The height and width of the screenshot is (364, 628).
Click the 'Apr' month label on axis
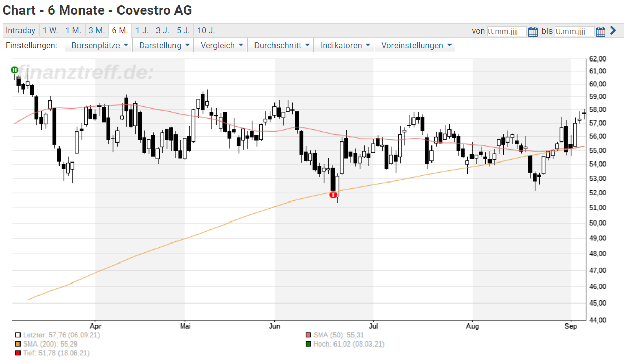pos(95,325)
